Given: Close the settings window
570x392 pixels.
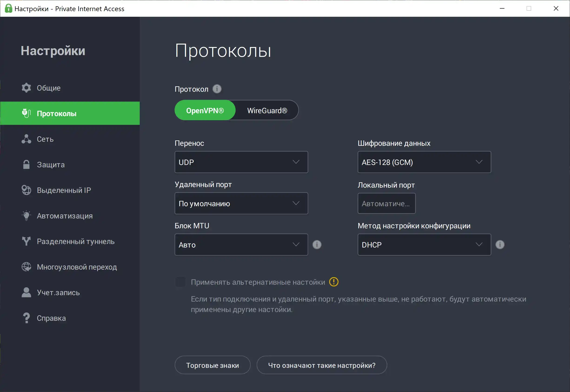Looking at the screenshot, I should (556, 8).
